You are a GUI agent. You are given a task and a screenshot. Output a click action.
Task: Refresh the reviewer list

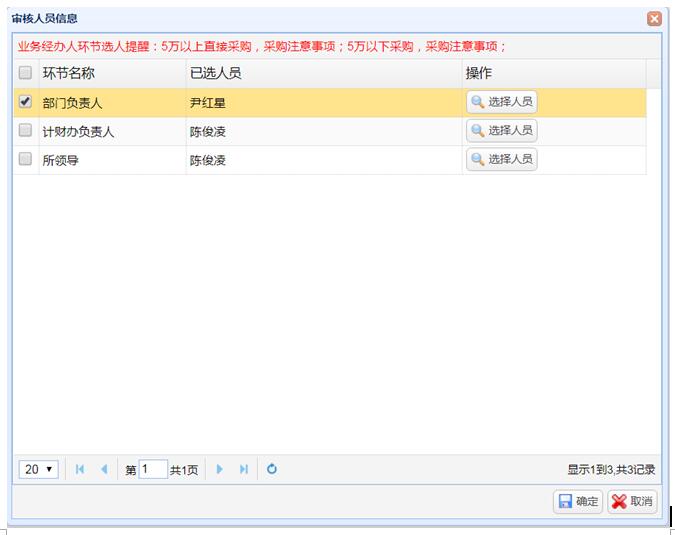coord(271,469)
